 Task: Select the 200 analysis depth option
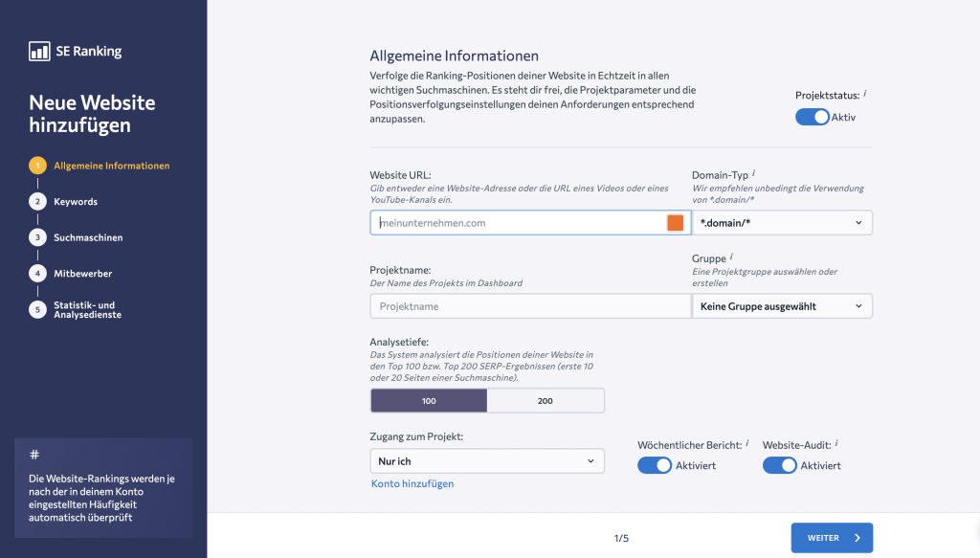point(546,400)
